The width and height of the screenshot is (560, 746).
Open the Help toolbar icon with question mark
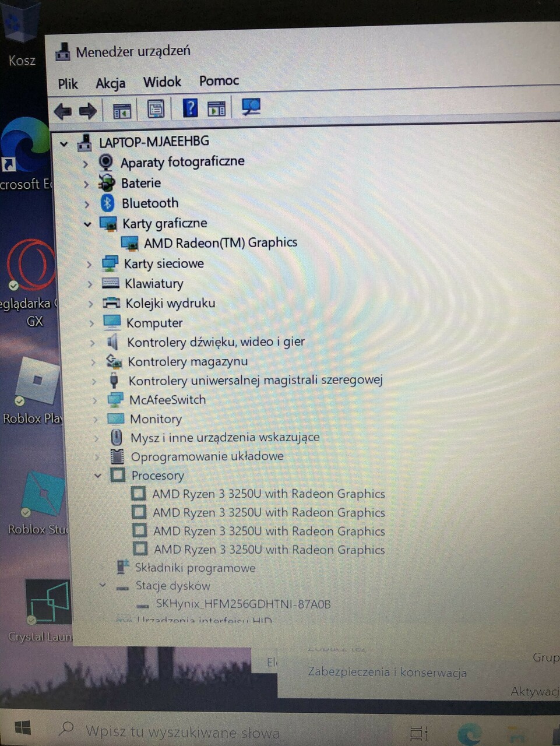pyautogui.click(x=190, y=107)
